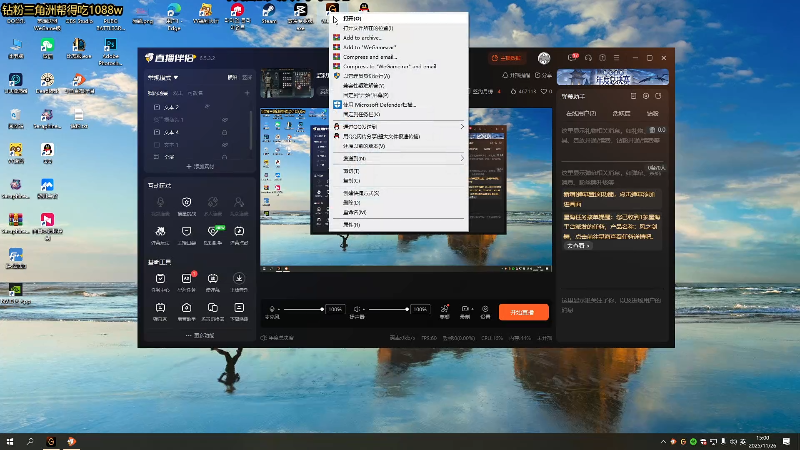Viewport: 800px width, 450px height.
Task: Click the orange-outlined button left of the avatar
Action: [507, 58]
